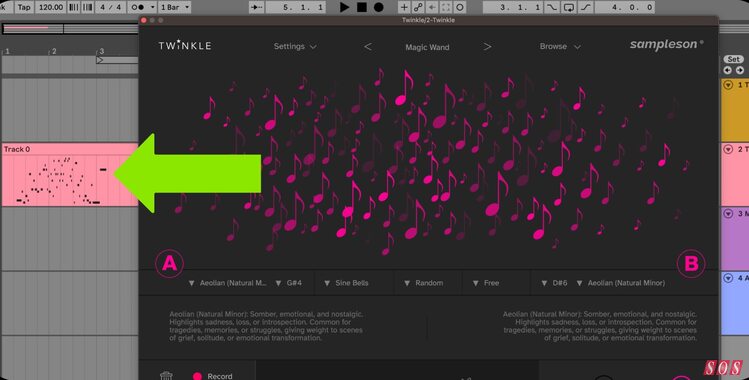The width and height of the screenshot is (749, 380).
Task: Open the G#4 root note dropdown
Action: point(289,283)
